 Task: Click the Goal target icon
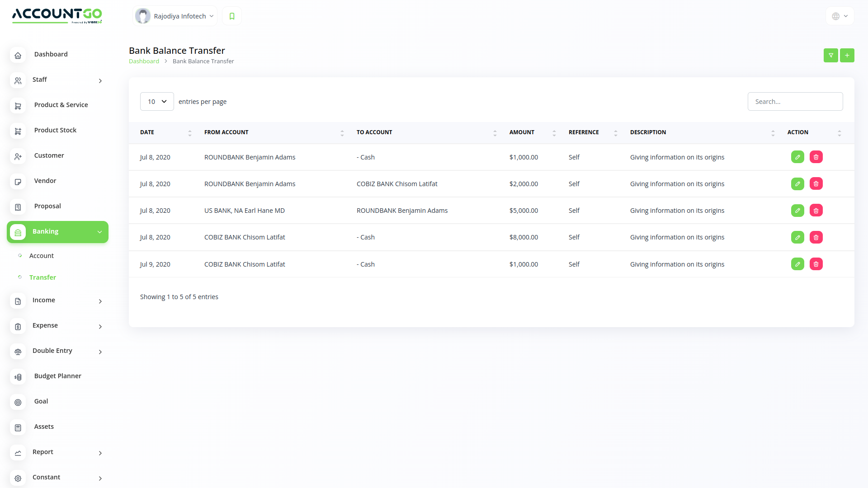[x=18, y=402]
